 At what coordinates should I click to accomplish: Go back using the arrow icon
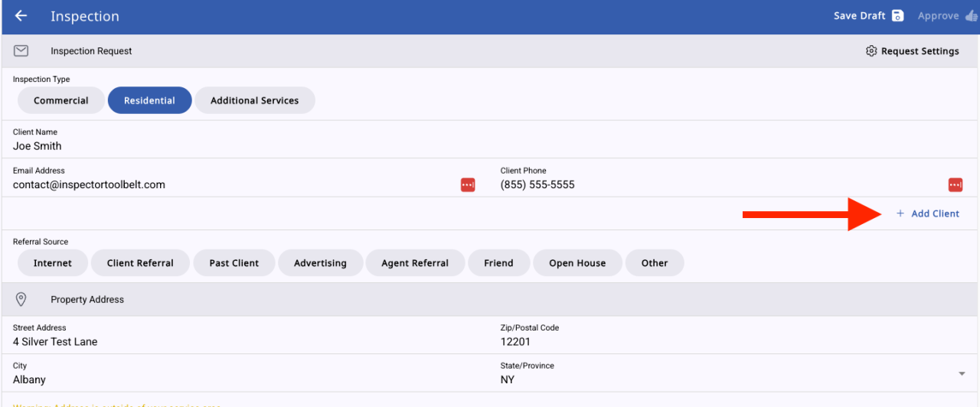click(21, 16)
